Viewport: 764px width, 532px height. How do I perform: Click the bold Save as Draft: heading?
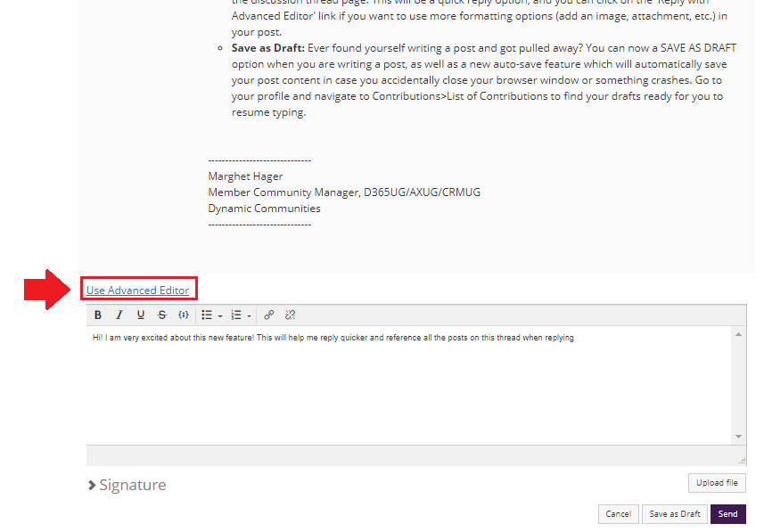(x=268, y=48)
